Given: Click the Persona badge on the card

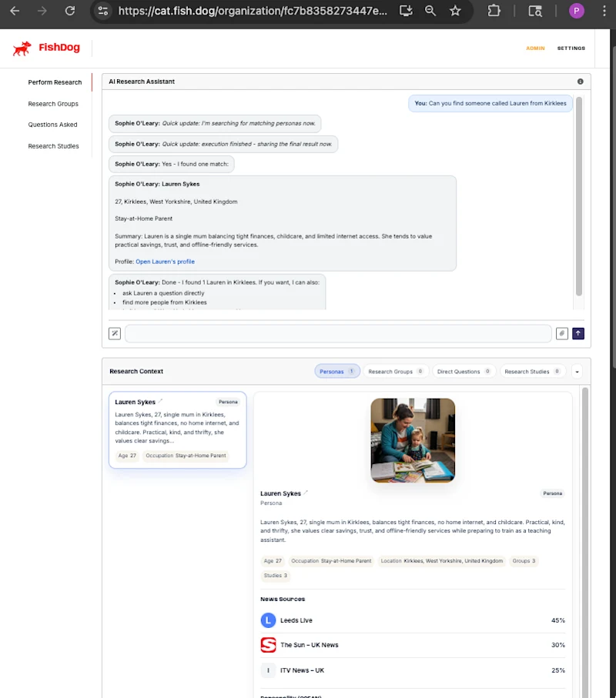Looking at the screenshot, I should point(228,402).
